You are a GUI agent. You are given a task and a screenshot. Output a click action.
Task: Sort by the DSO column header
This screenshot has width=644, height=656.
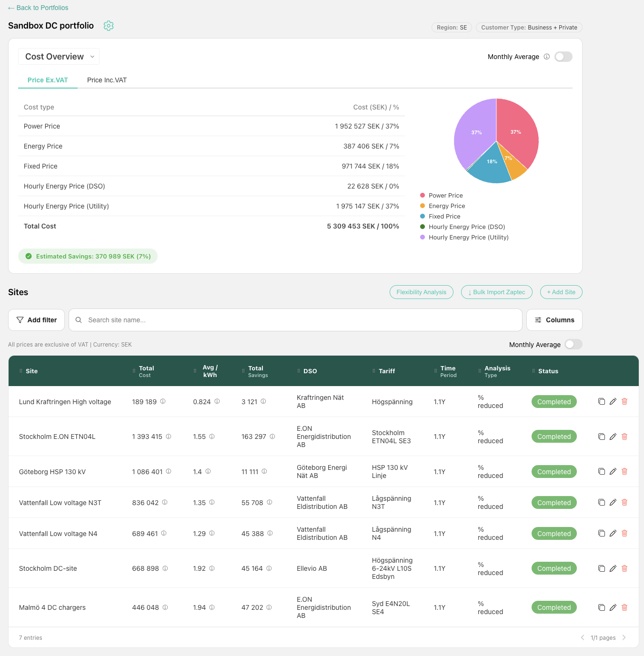click(x=310, y=371)
